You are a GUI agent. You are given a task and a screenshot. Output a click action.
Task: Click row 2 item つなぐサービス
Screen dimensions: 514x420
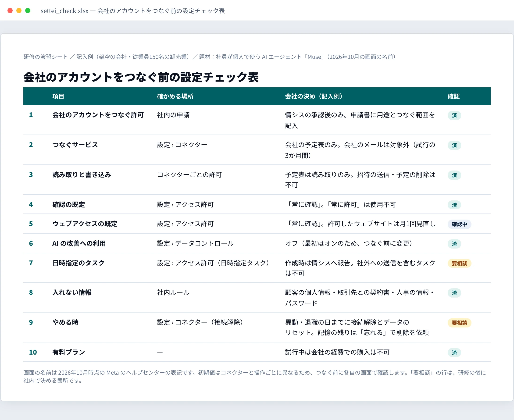coord(75,145)
